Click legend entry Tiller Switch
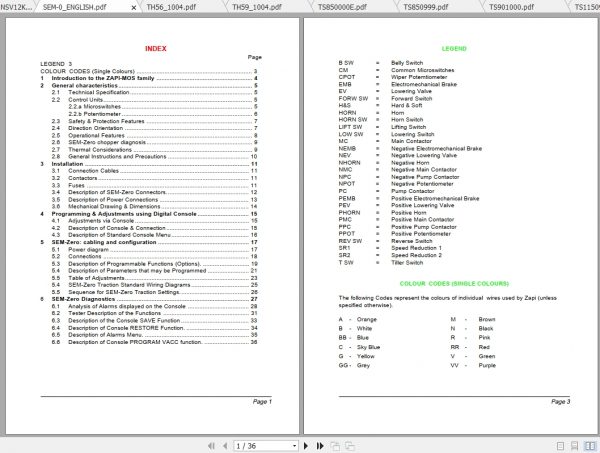The image size is (600, 453). click(x=407, y=262)
